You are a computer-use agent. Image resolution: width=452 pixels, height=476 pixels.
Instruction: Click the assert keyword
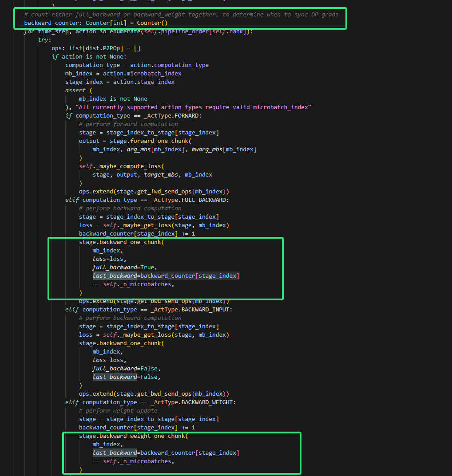75,90
